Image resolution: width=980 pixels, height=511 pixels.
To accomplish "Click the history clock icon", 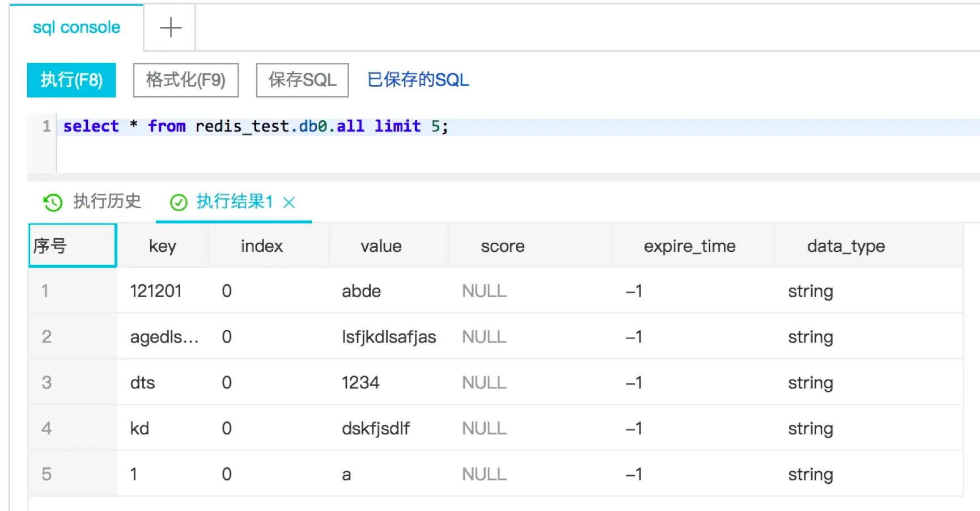I will click(53, 202).
